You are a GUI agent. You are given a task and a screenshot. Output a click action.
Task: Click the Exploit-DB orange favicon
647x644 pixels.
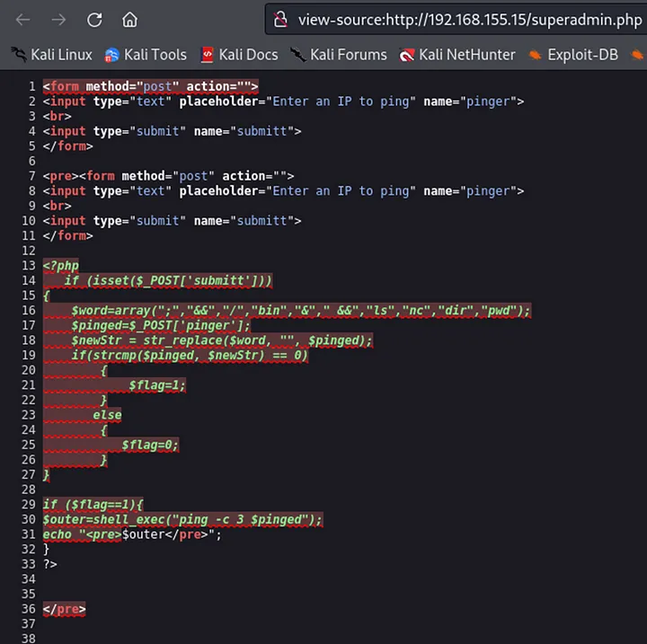pyautogui.click(x=536, y=55)
